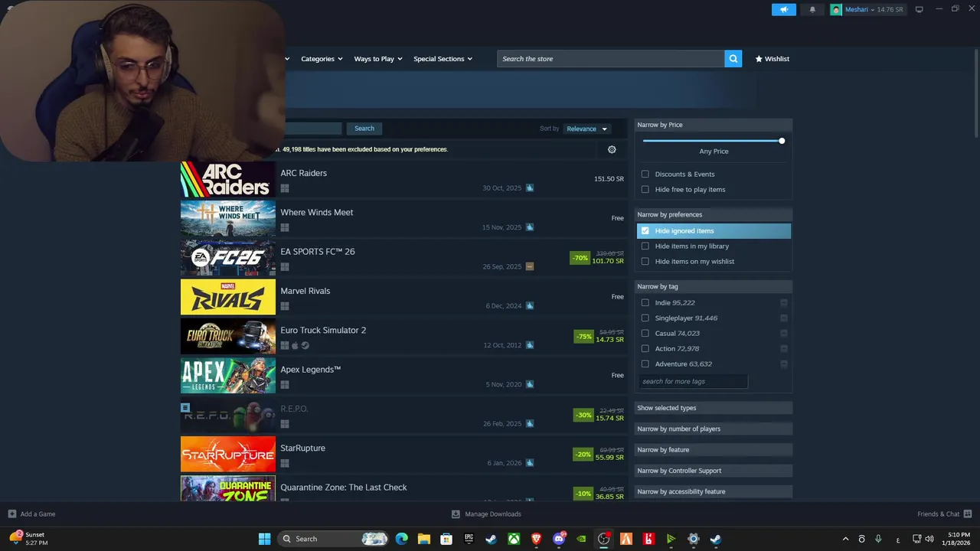Check Hide items on my wishlist
The image size is (980, 551).
[645, 261]
